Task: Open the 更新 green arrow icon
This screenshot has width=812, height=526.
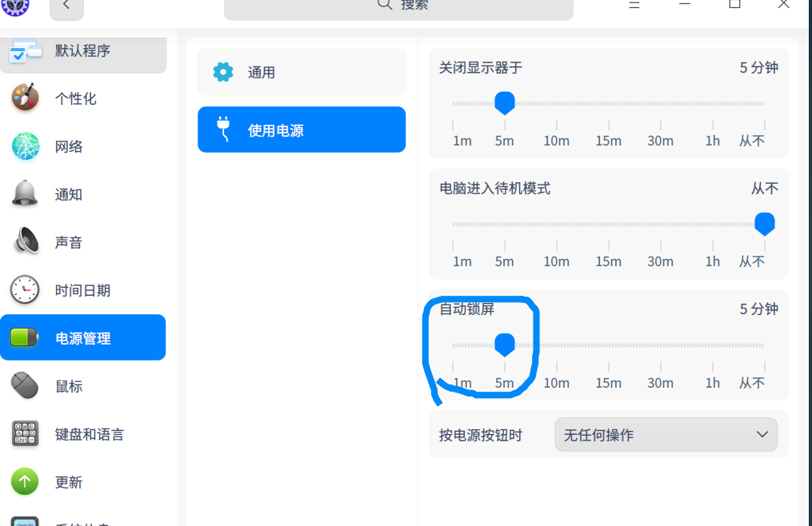Action: coord(25,481)
